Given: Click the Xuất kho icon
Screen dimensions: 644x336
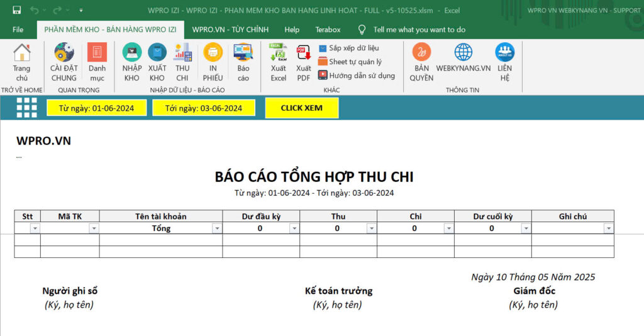Looking at the screenshot, I should tap(157, 53).
